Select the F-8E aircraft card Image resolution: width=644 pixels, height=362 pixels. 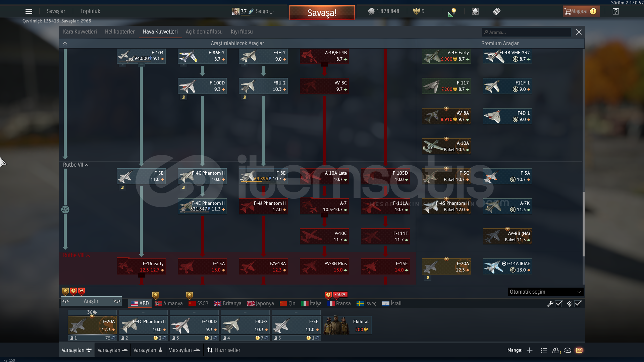263,176
